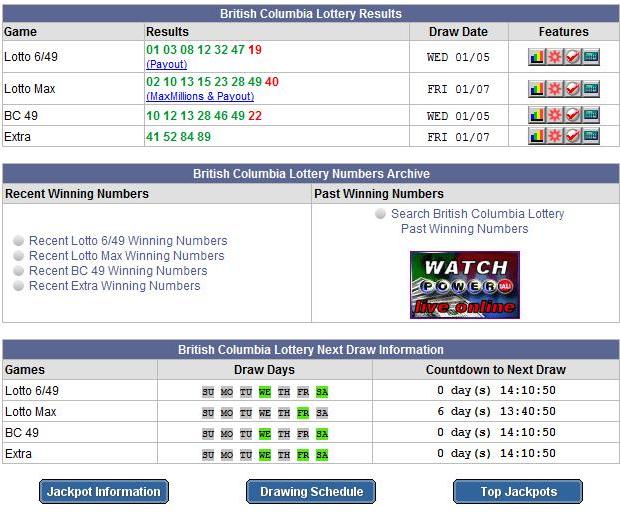Click the Lotto 6/49 countdown 0 day(s) 14:10:50
The height and width of the screenshot is (520, 620).
[x=496, y=390]
